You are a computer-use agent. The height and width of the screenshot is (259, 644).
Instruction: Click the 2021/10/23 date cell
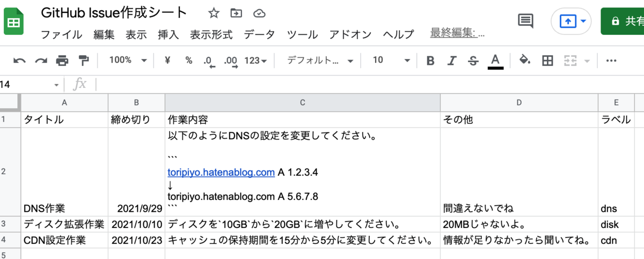(x=136, y=240)
